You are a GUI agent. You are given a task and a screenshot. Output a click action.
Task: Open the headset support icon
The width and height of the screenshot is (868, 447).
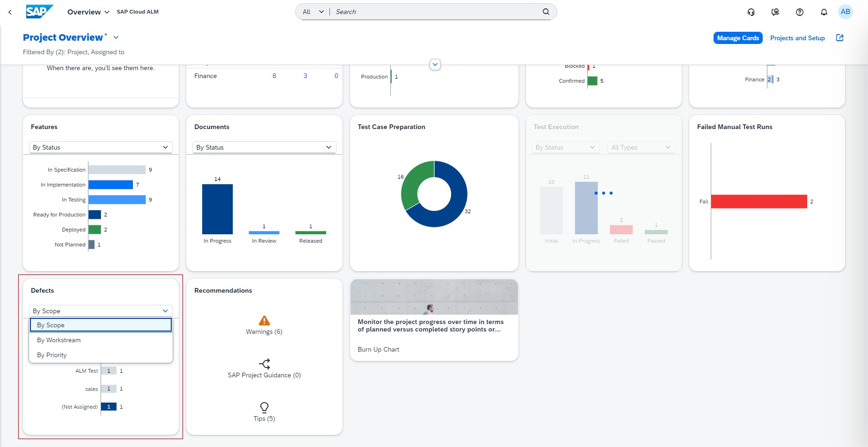tap(751, 12)
